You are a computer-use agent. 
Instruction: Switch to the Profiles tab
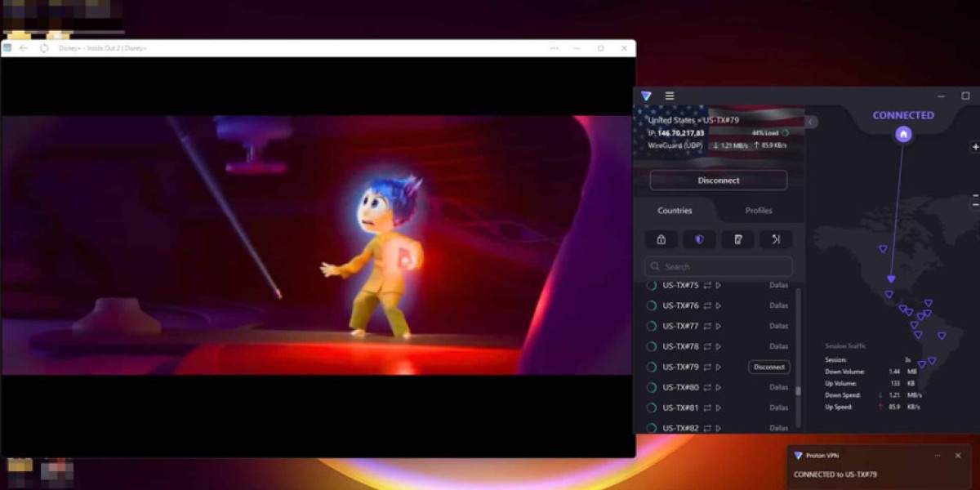point(758,211)
